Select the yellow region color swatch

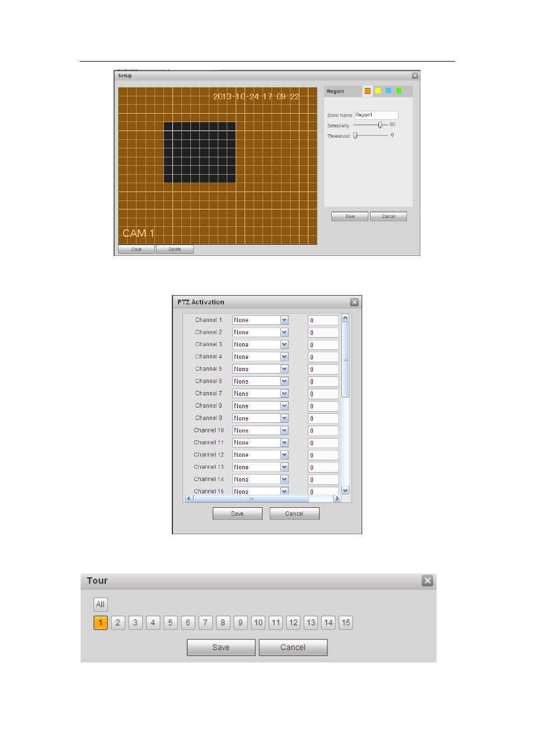pyautogui.click(x=378, y=91)
